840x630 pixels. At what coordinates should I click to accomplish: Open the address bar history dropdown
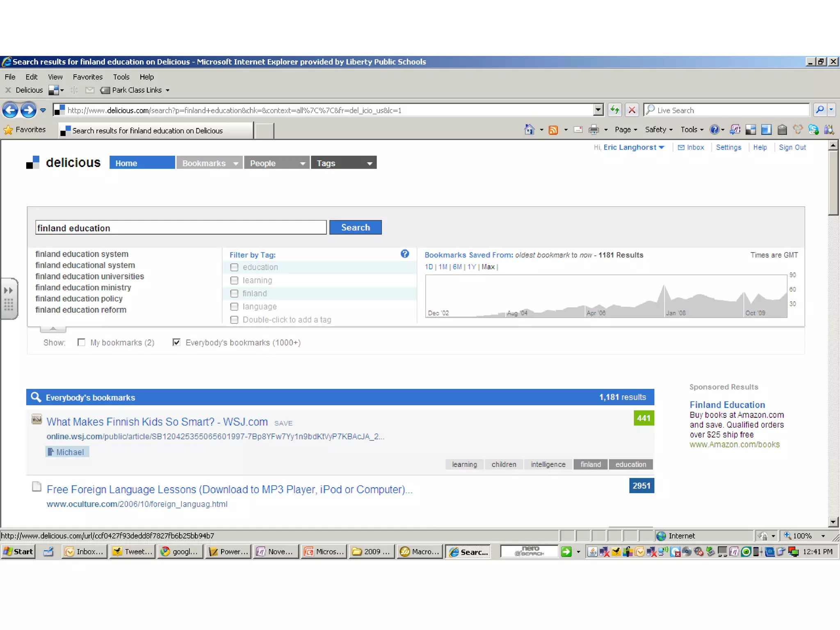[598, 110]
